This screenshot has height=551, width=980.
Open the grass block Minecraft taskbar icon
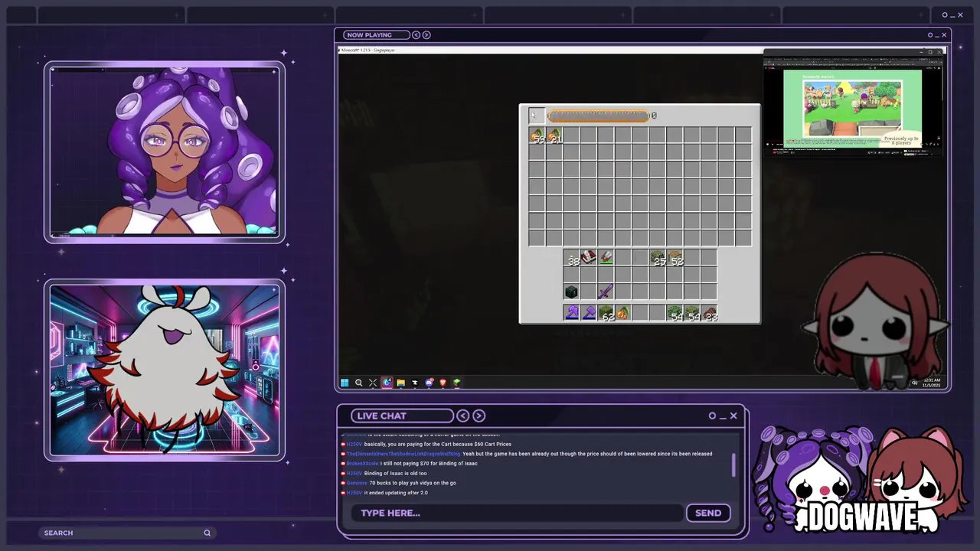pyautogui.click(x=456, y=383)
